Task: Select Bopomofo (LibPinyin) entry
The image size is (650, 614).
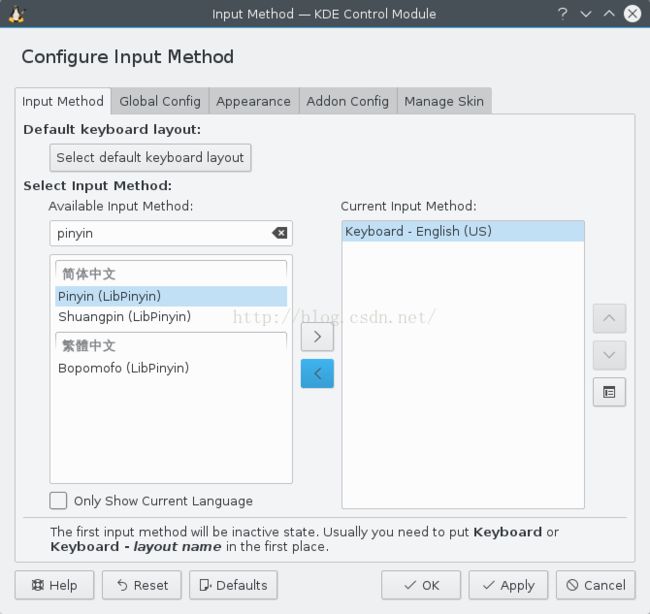Action: click(x=171, y=368)
